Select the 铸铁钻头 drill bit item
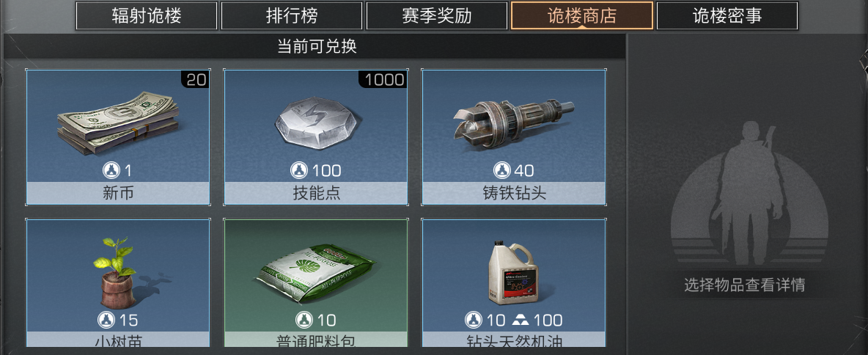The height and width of the screenshot is (355, 868). [x=514, y=137]
